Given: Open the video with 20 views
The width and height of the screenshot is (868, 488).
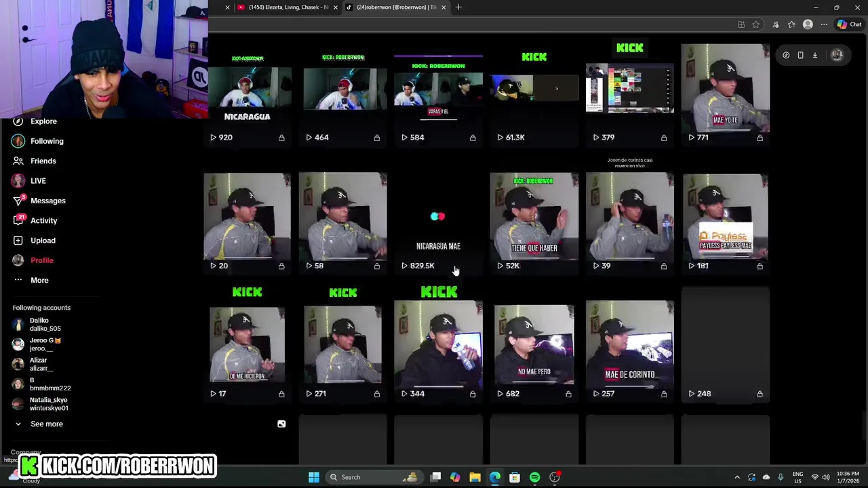Looking at the screenshot, I should point(247,216).
